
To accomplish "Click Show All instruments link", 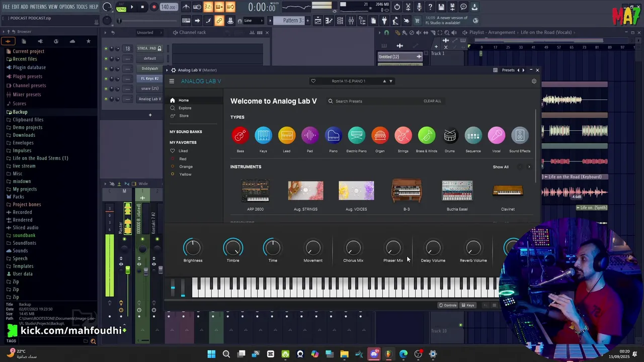I will pos(501,167).
